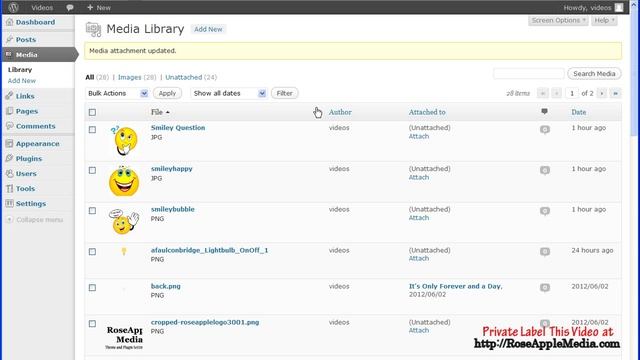
Task: Open the RoseApple Media logo thumbnail
Action: pyautogui.click(x=124, y=337)
